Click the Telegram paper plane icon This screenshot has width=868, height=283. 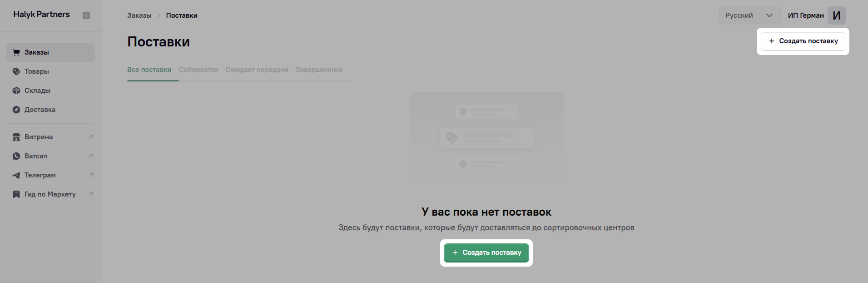coord(16,175)
